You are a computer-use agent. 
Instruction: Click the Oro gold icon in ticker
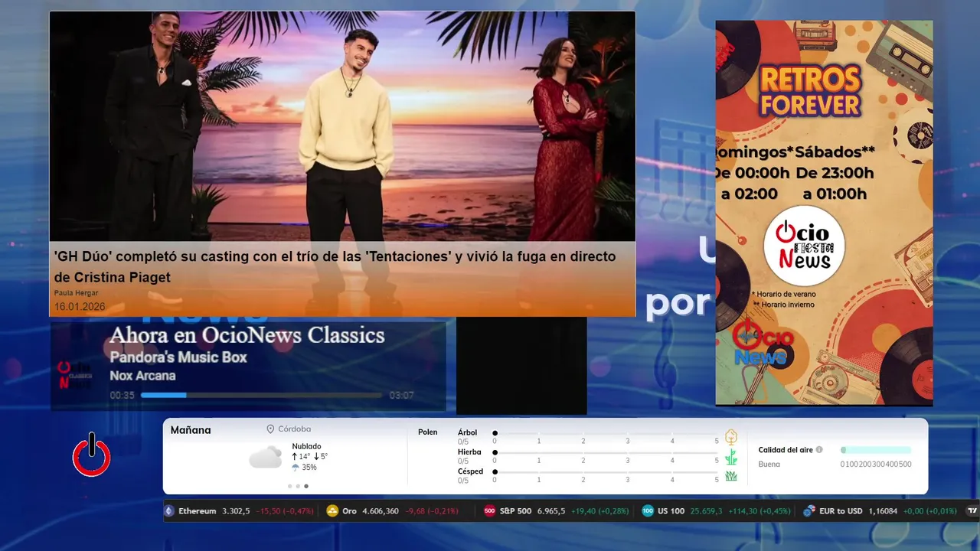tap(332, 510)
